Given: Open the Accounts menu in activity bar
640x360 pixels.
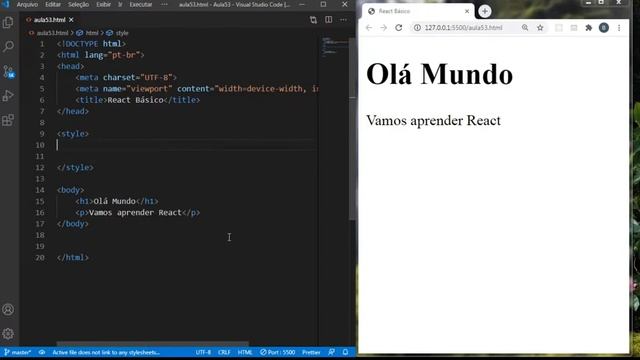Looking at the screenshot, I should [x=8, y=309].
